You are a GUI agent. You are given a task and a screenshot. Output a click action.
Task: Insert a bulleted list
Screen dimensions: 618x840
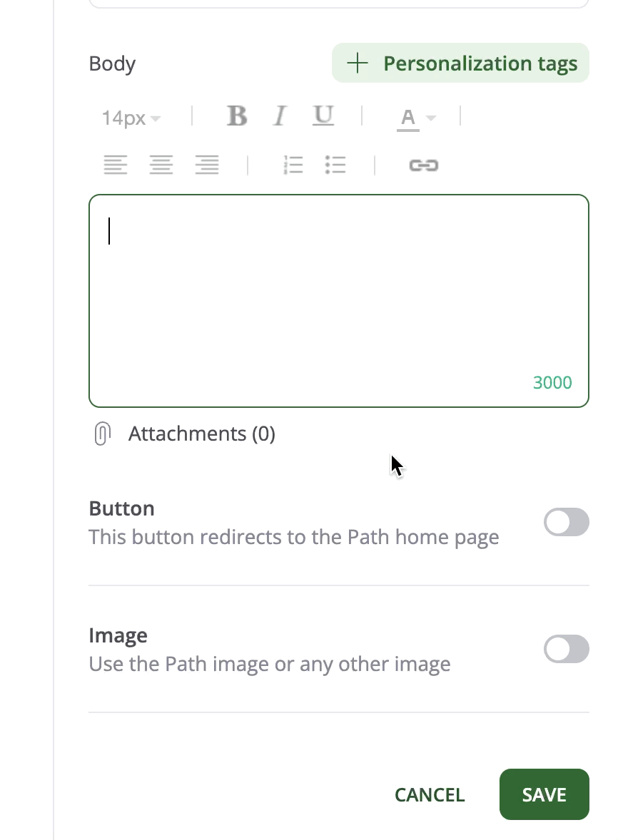pos(335,165)
